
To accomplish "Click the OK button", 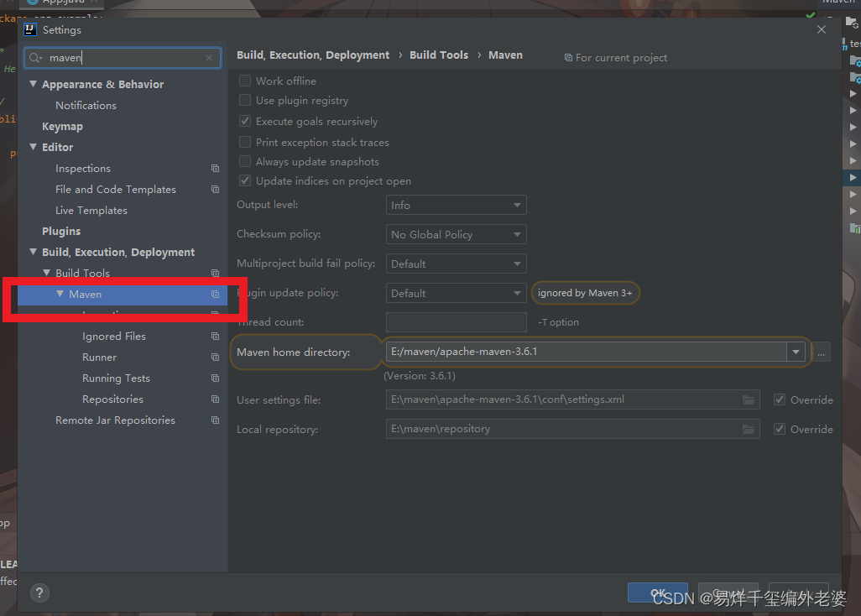I will click(x=658, y=593).
